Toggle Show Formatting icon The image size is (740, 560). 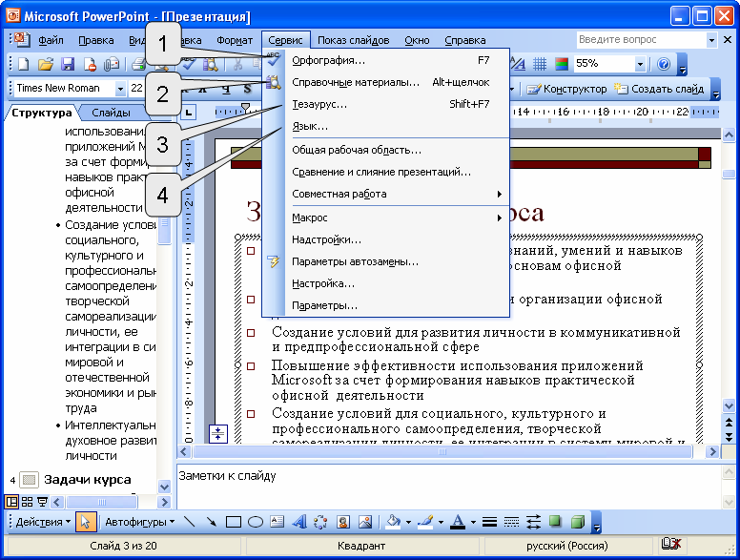(518, 64)
